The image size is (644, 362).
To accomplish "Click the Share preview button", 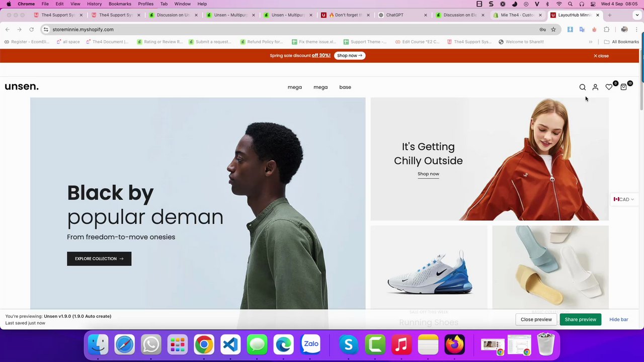I will 580,319.
